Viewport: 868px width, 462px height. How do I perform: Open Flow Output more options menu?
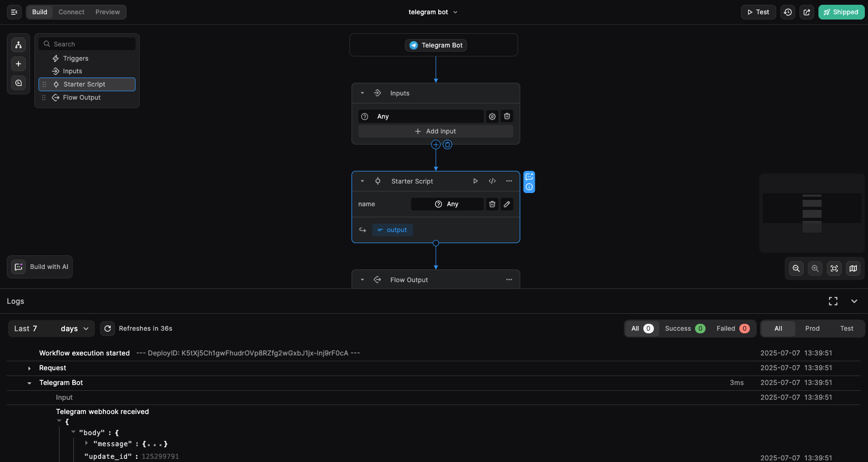(x=509, y=280)
